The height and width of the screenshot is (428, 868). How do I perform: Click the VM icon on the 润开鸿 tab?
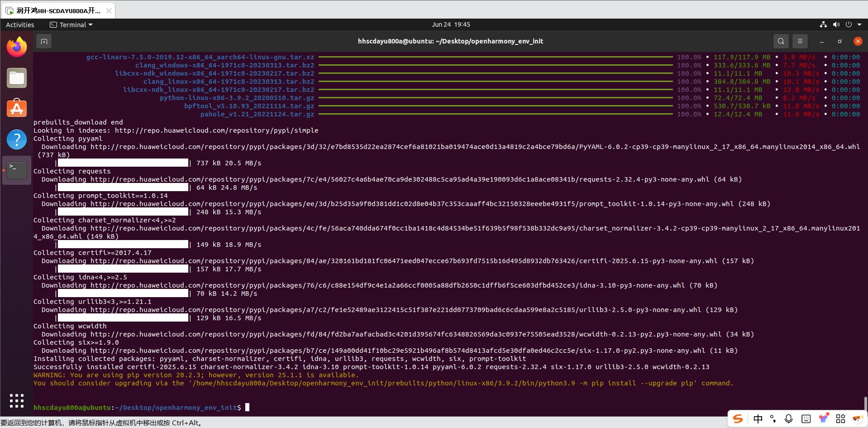coord(9,10)
